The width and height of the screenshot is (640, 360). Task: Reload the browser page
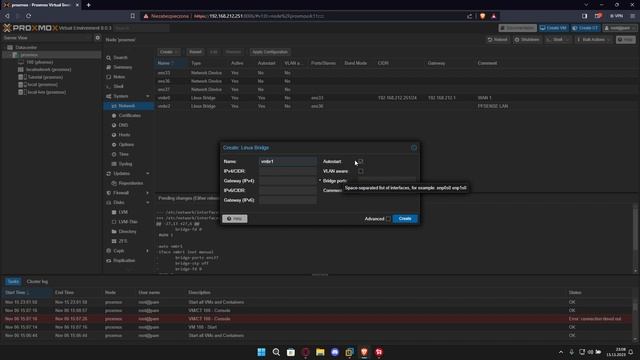click(29, 16)
